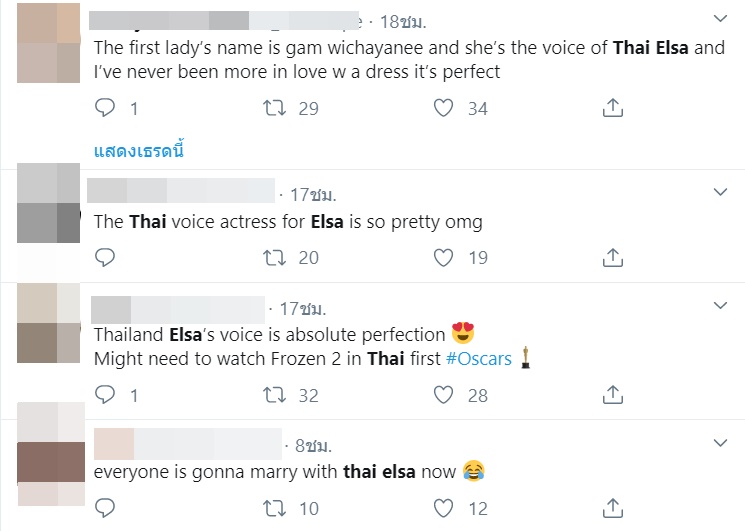Reply to the 'so pretty omg' tweet
Viewport: 745px width, 531px height.
coord(105,258)
